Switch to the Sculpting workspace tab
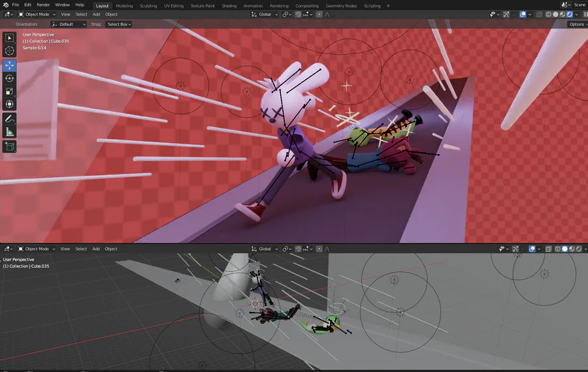The height and width of the screenshot is (372, 588). pos(148,6)
